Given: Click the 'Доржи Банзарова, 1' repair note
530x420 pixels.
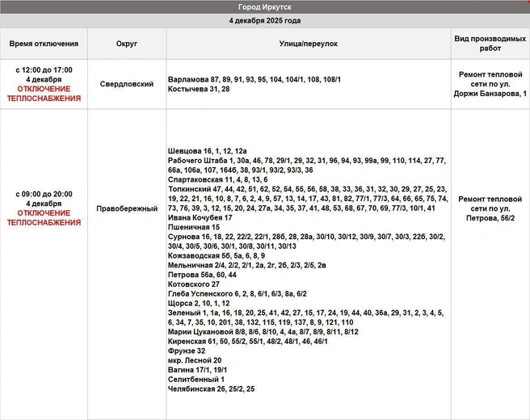Looking at the screenshot, I should (x=490, y=94).
